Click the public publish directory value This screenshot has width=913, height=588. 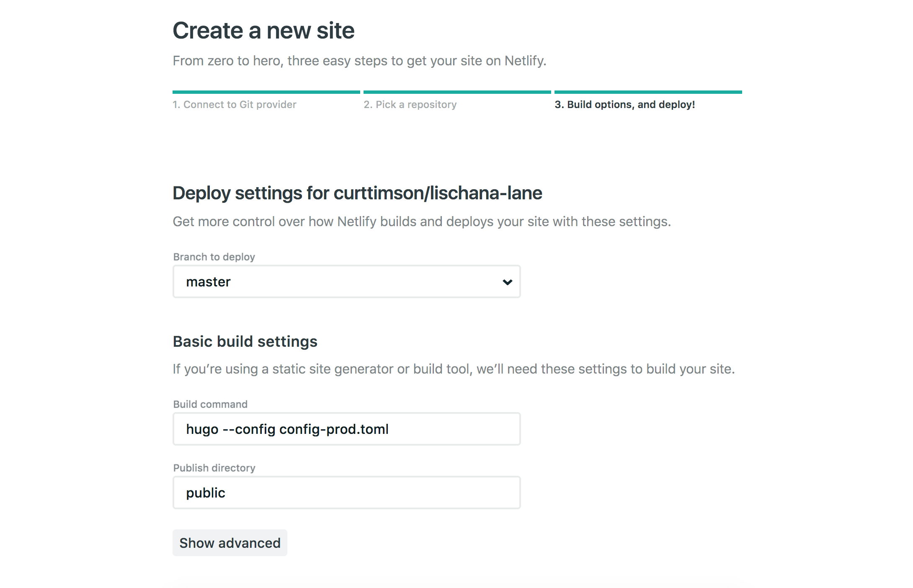[206, 493]
